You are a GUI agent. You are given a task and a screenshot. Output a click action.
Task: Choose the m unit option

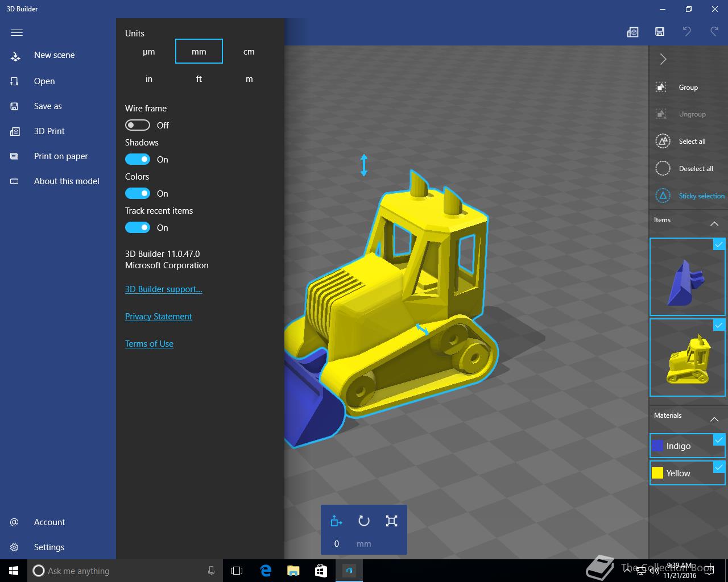249,79
